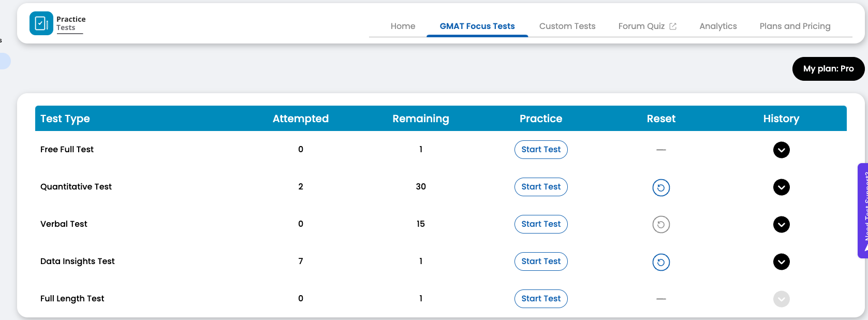The image size is (868, 320).
Task: Start the Free Full Test
Action: pos(541,150)
